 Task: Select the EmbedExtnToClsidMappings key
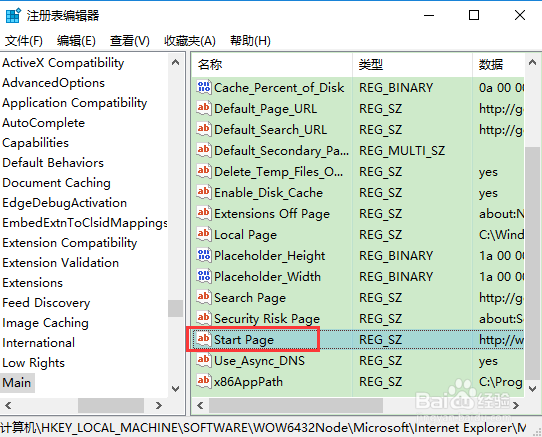(x=85, y=223)
